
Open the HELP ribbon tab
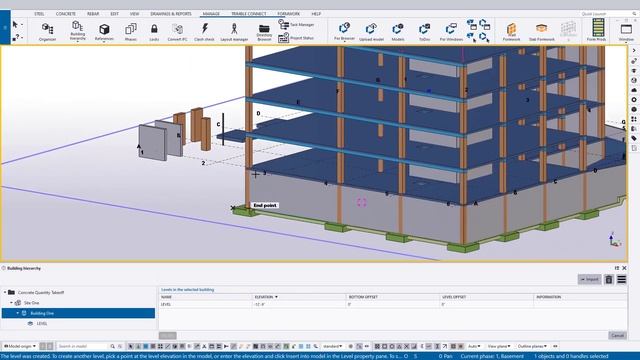click(316, 14)
